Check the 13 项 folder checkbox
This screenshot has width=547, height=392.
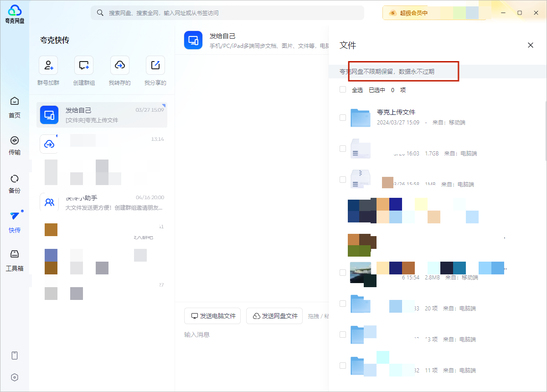[343, 334]
